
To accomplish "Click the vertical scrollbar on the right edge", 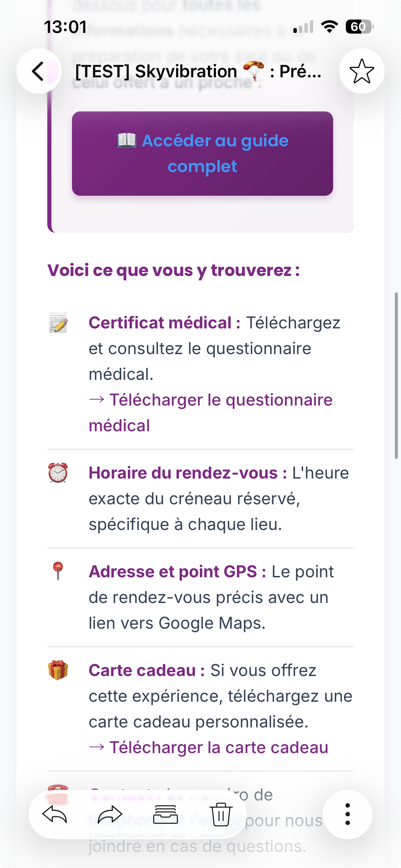I will (x=396, y=375).
